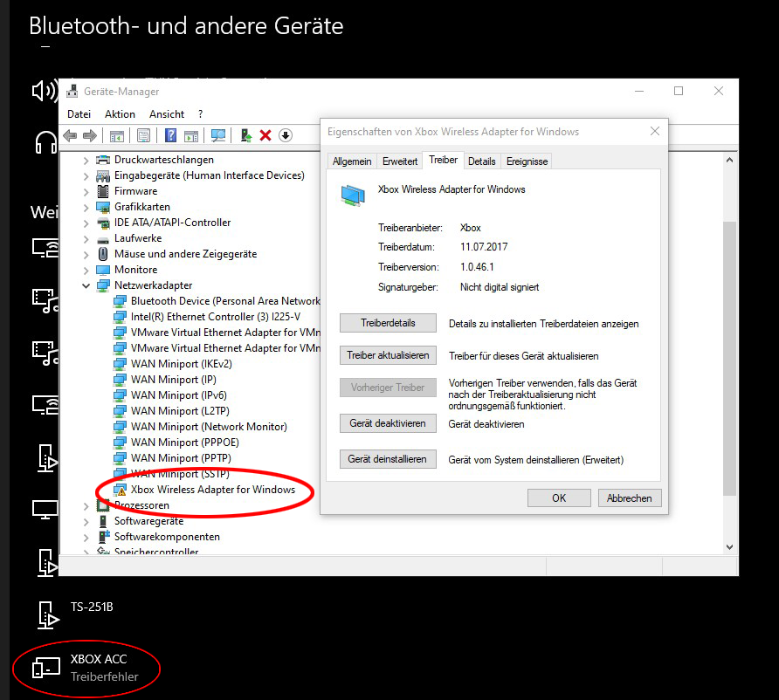This screenshot has width=779, height=700.
Task: Expand the Druckwarteschlangen node
Action: 86,161
